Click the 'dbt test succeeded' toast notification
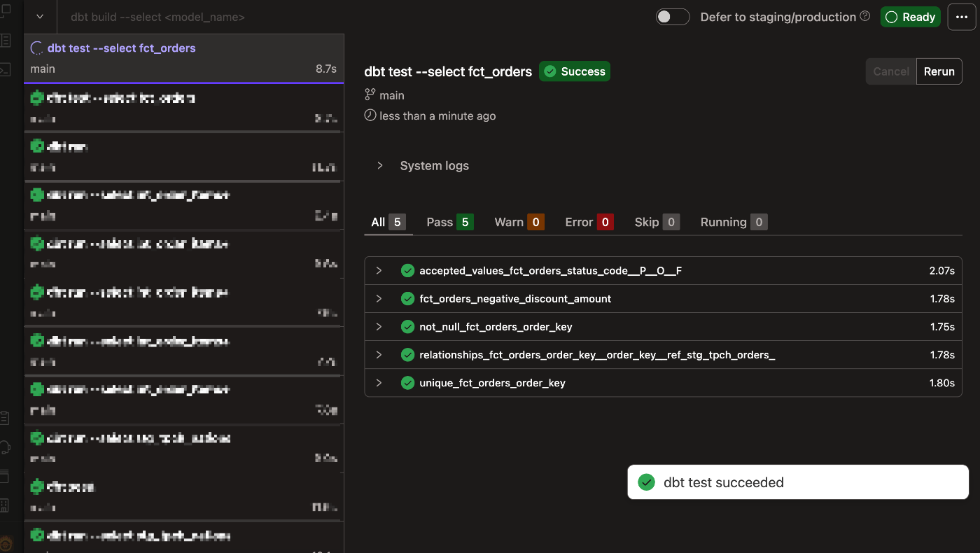 [x=798, y=482]
